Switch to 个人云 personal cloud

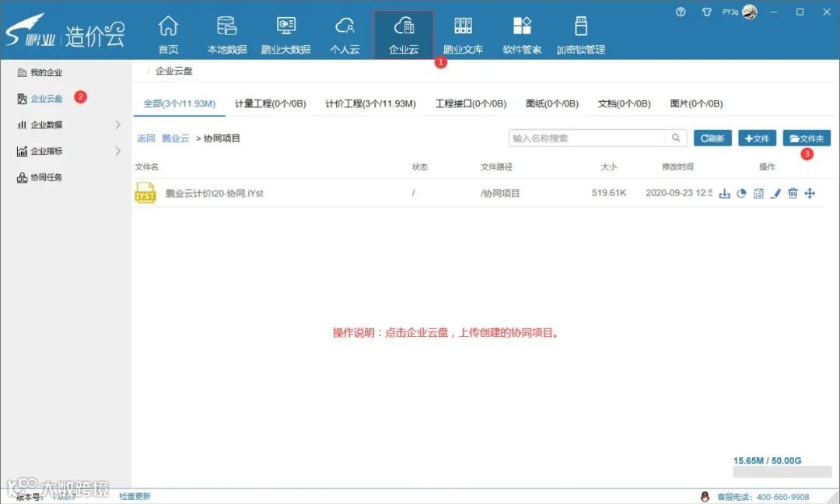click(345, 35)
